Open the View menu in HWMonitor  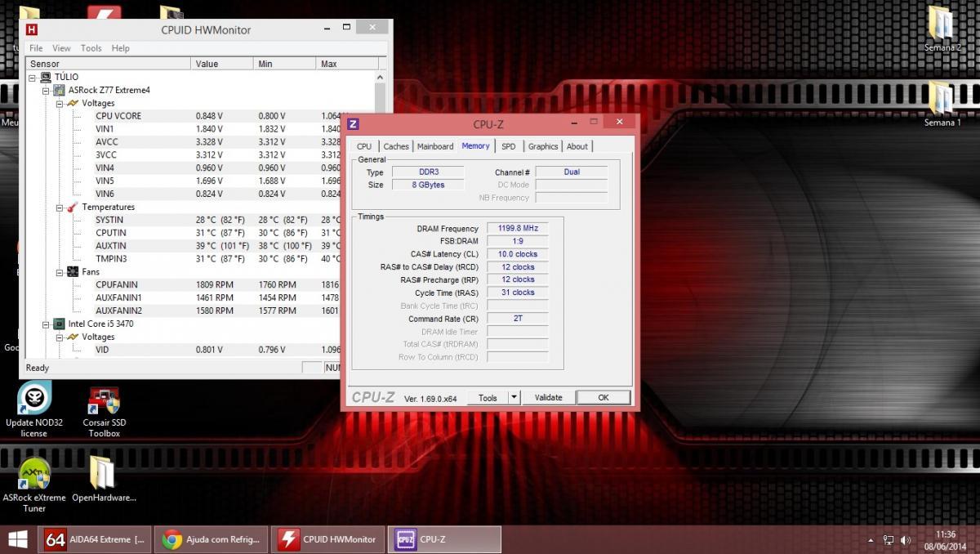pyautogui.click(x=61, y=48)
